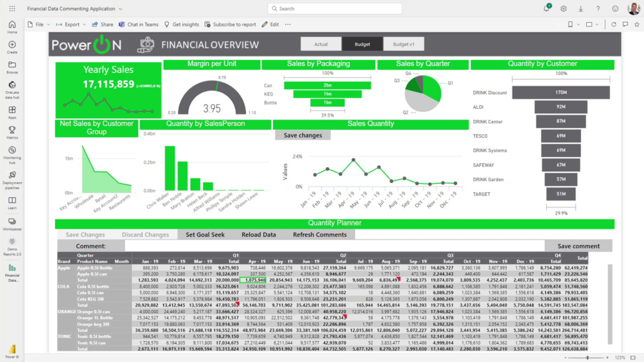Screen dimensions: 644x362
Task: Click the table vertical scrollbar
Action: [610, 305]
